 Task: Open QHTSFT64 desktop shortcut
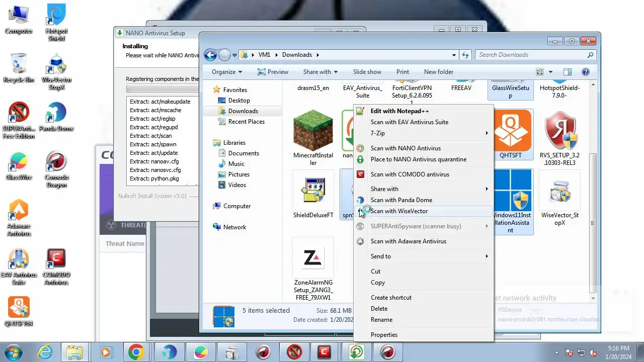(19, 312)
